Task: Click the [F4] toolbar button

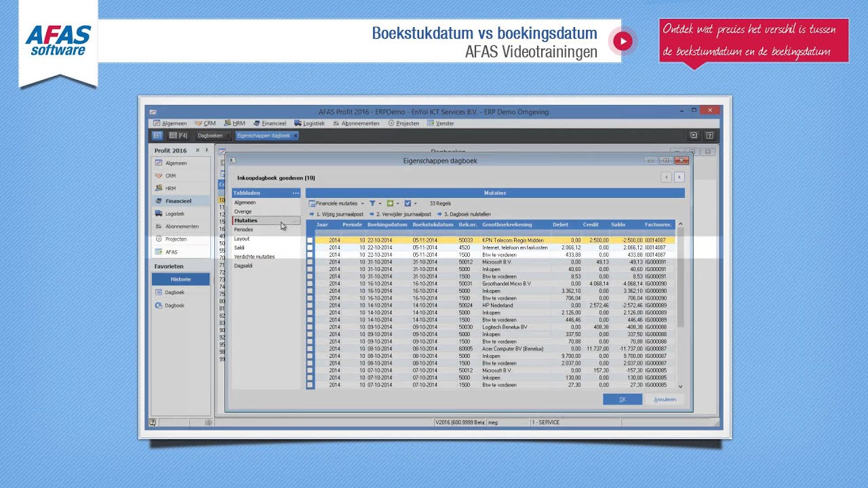Action: (x=178, y=136)
